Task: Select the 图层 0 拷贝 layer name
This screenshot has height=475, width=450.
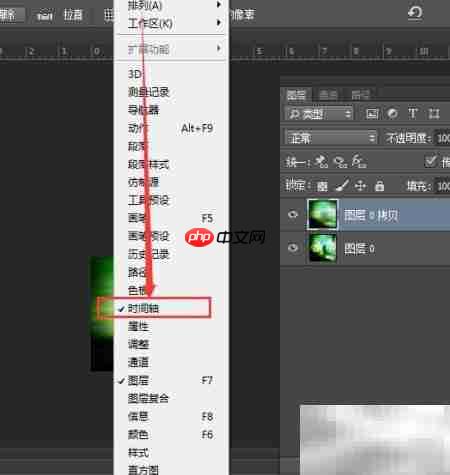Action: click(371, 216)
